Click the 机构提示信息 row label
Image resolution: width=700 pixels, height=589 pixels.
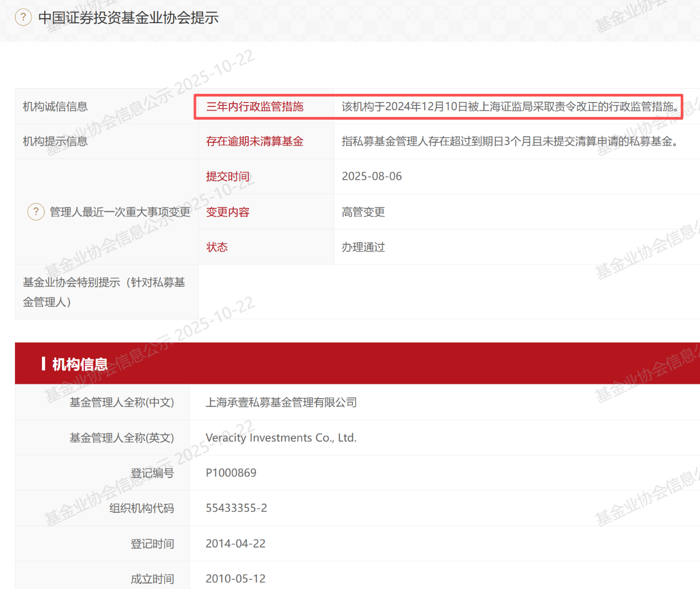55,141
